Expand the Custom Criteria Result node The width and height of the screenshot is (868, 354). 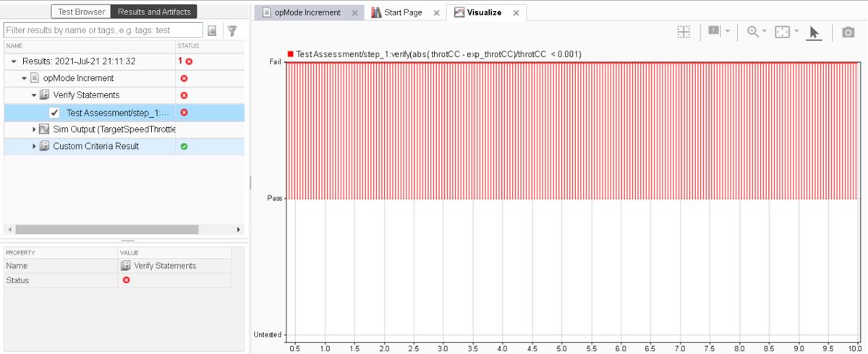point(34,147)
